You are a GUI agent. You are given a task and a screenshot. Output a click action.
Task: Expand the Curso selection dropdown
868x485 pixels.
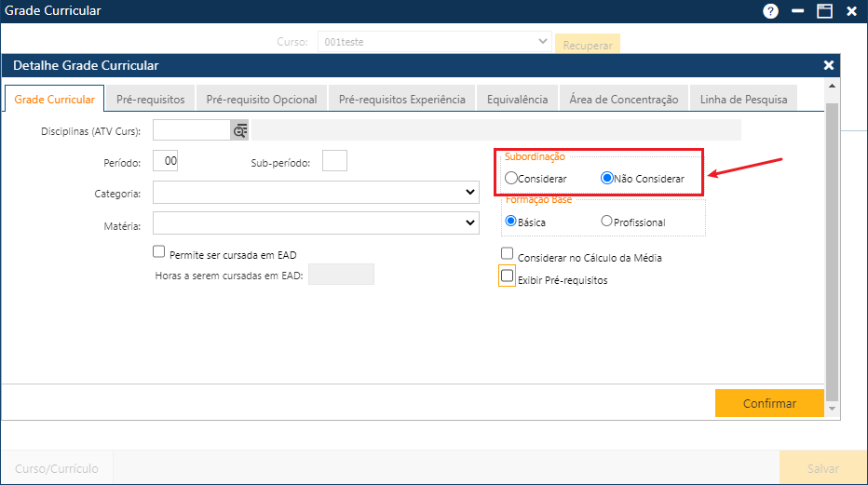pos(544,42)
